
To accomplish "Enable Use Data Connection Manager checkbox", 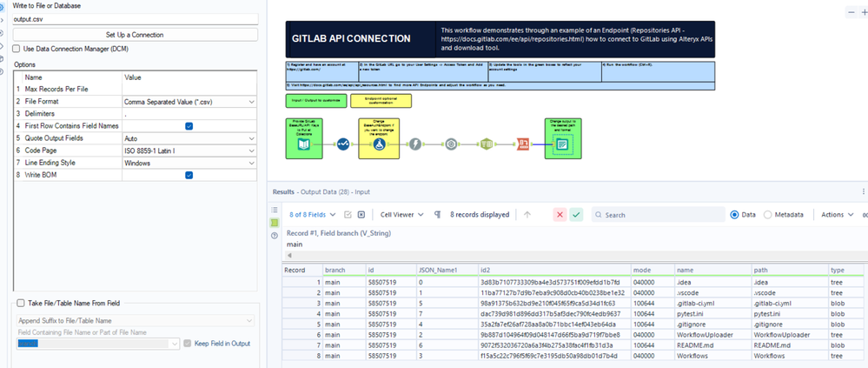I will point(17,49).
